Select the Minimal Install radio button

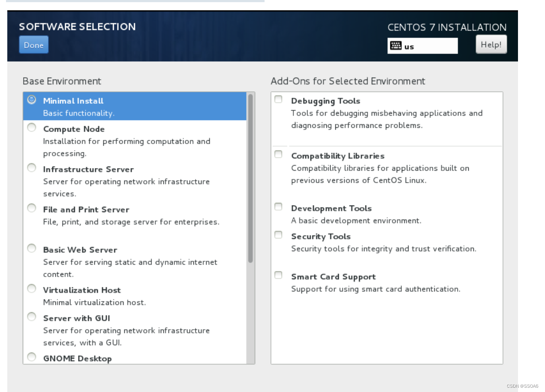click(32, 100)
